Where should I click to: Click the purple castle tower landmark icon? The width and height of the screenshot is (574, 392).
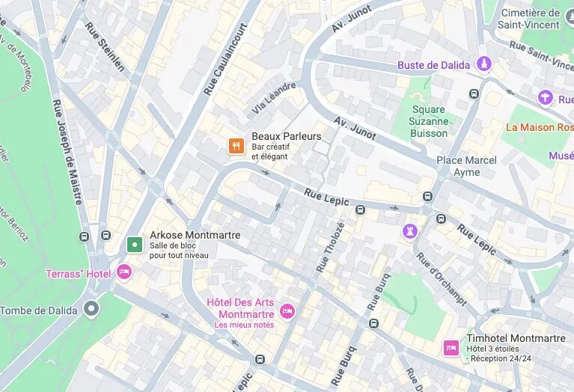click(x=410, y=231)
